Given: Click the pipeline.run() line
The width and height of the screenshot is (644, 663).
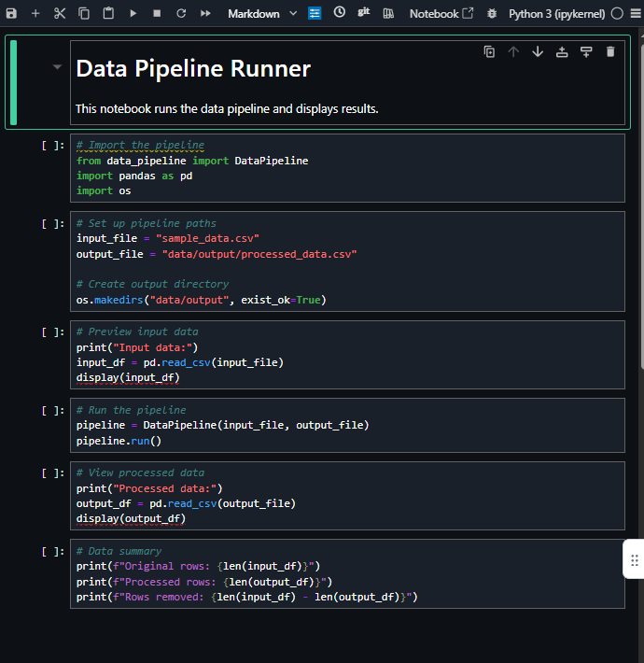Looking at the screenshot, I should (119, 441).
